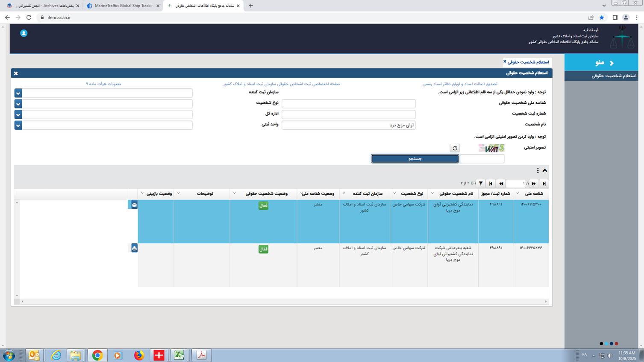644x362 pixels.
Task: Expand the سازمان ثبت کننده dropdown
Action: [18, 93]
